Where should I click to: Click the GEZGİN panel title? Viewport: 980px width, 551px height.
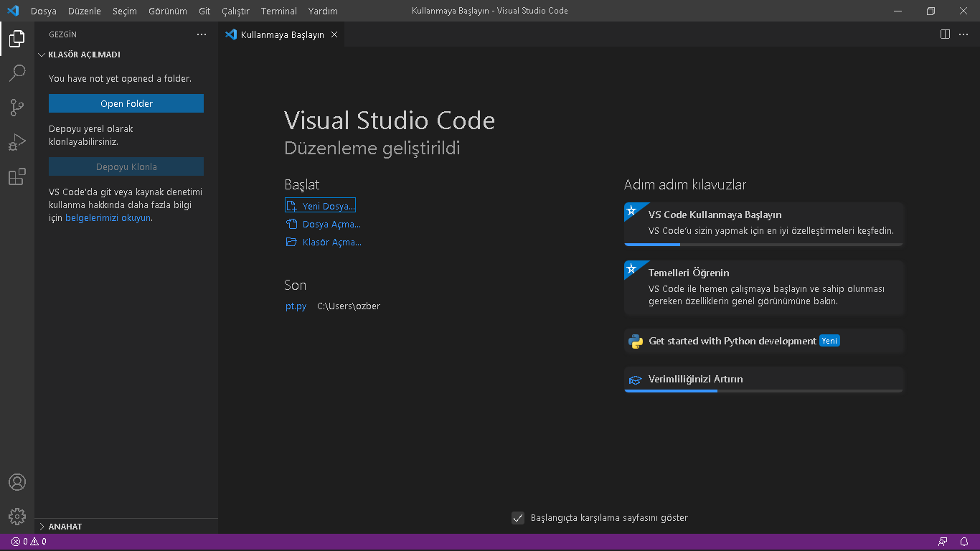point(62,34)
